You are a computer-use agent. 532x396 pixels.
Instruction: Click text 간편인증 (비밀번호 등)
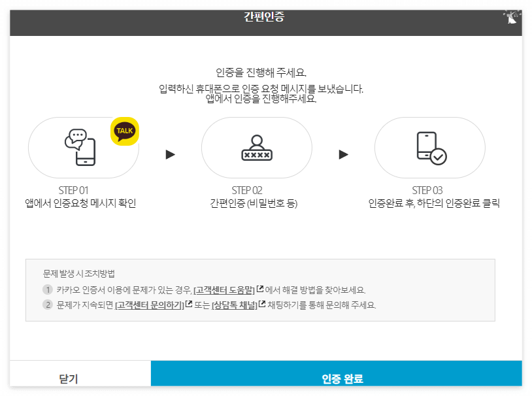click(x=254, y=203)
